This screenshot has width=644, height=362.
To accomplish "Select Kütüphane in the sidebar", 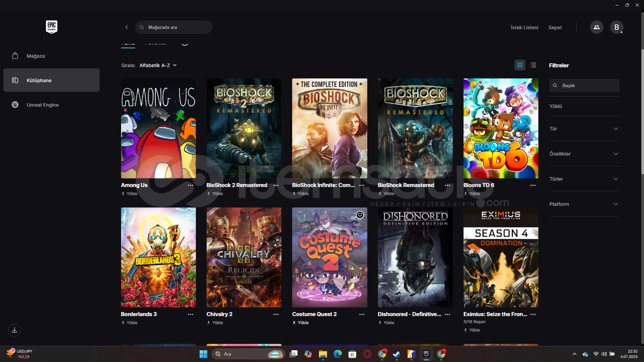I will click(x=51, y=80).
